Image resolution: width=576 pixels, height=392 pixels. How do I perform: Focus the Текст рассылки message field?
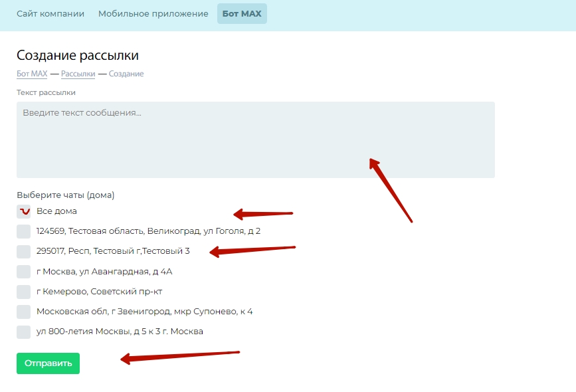pyautogui.click(x=255, y=140)
